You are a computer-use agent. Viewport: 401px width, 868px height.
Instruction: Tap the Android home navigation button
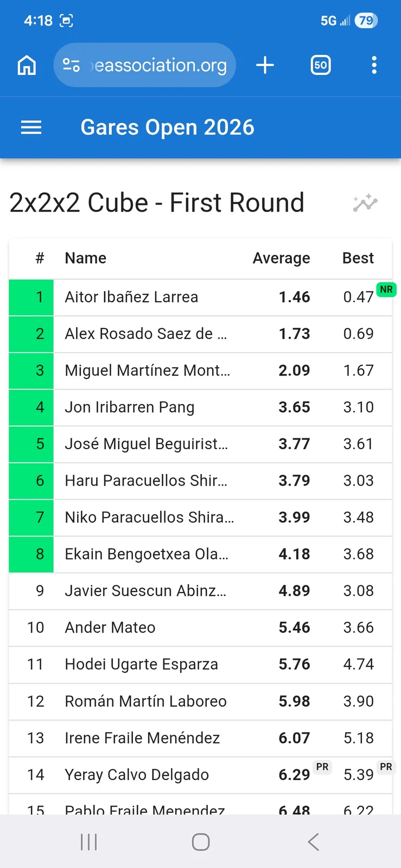tap(201, 842)
